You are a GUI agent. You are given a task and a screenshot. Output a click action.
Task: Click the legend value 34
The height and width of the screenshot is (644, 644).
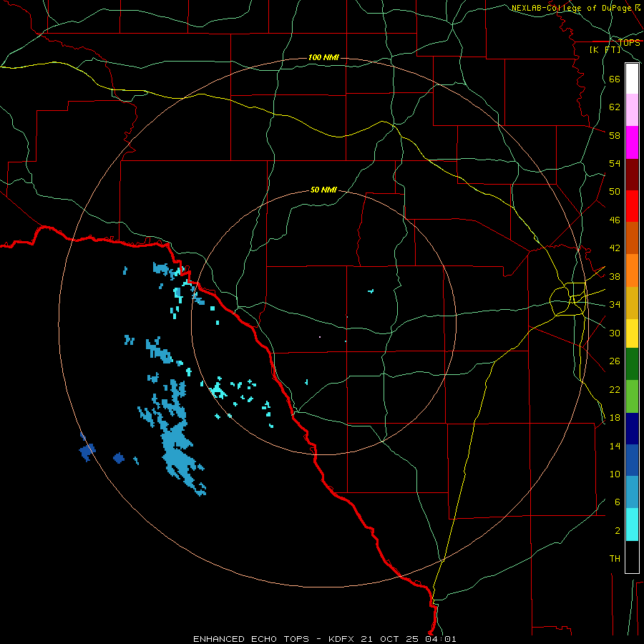615,305
